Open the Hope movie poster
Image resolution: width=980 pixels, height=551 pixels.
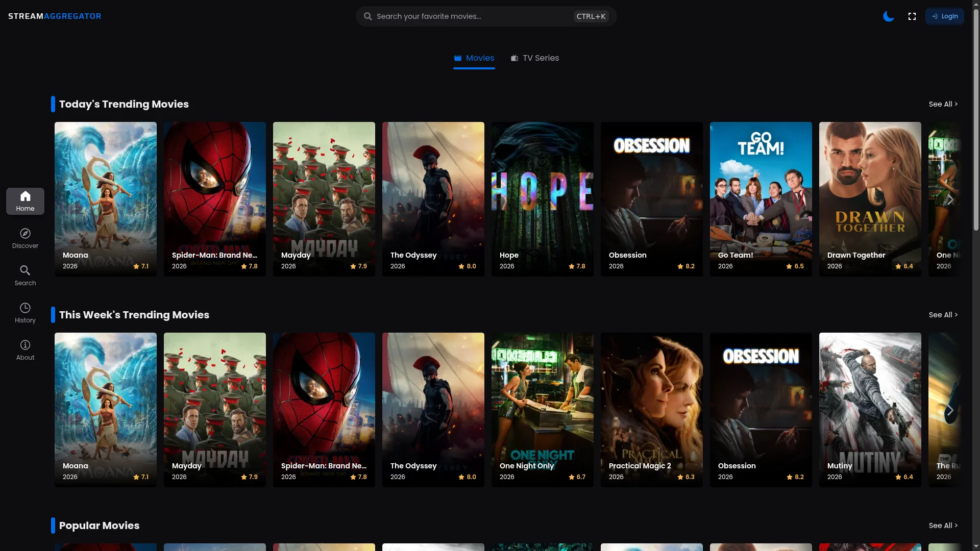543,199
